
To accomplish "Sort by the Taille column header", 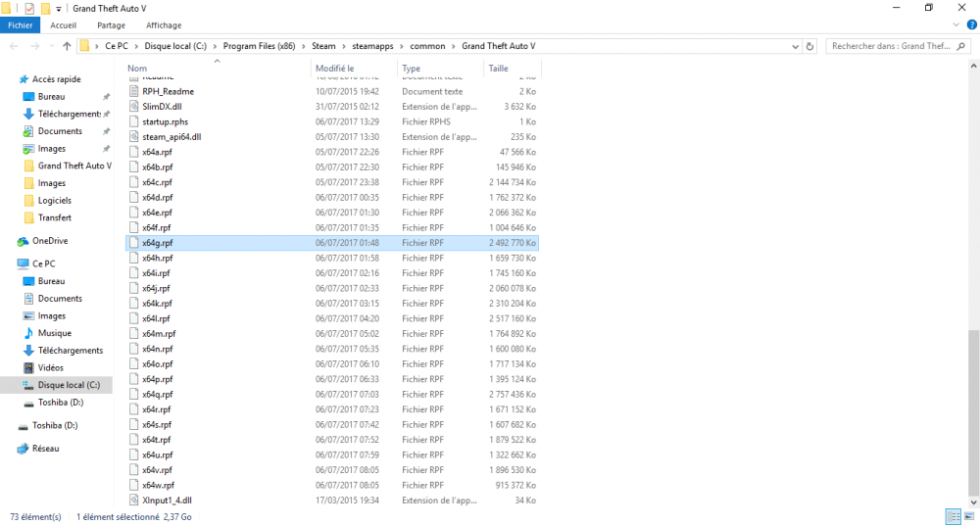I will 498,69.
